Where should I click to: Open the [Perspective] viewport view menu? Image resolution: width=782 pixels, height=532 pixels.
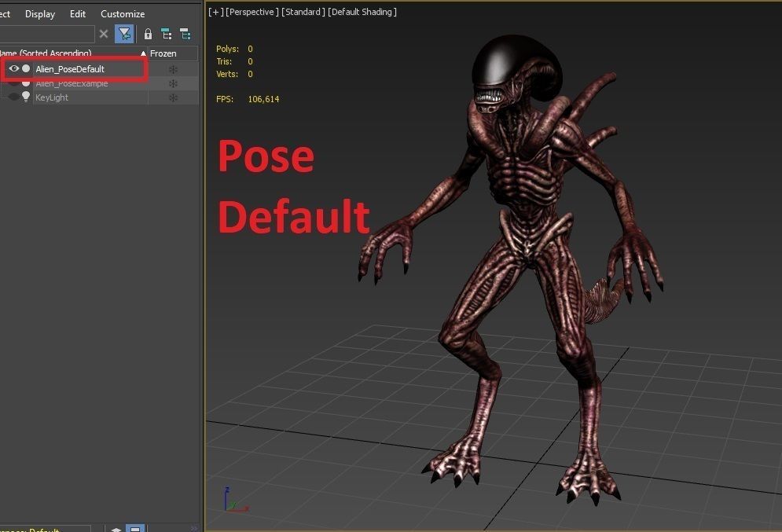tap(252, 12)
